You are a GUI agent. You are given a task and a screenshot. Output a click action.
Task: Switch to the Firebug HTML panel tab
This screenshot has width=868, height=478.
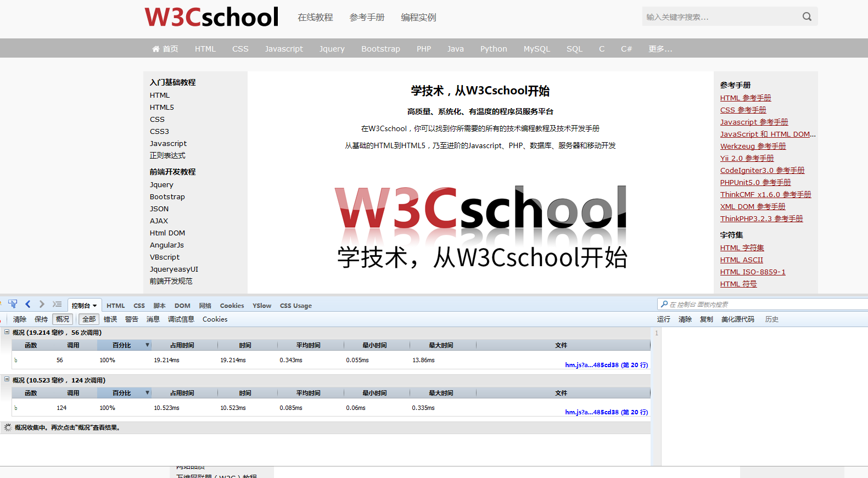click(116, 306)
